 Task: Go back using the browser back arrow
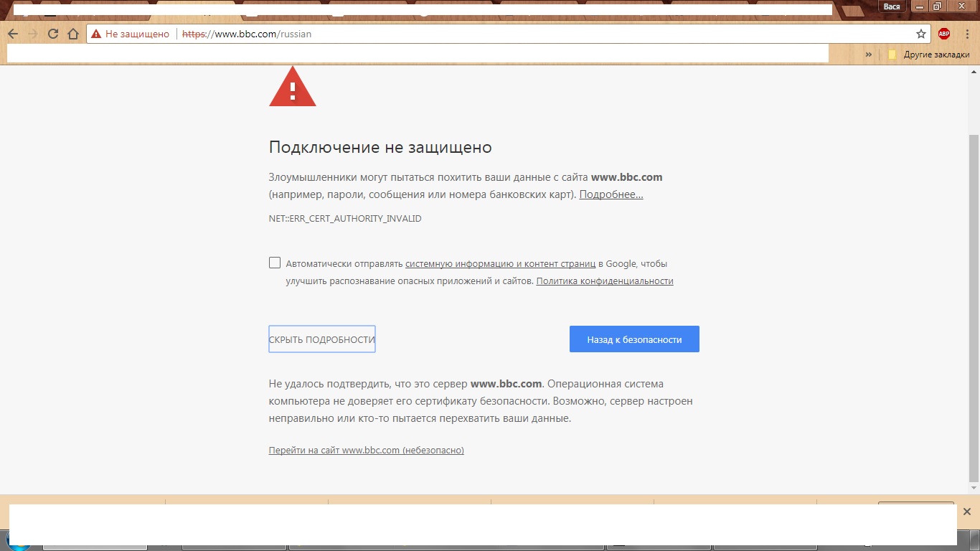point(13,34)
